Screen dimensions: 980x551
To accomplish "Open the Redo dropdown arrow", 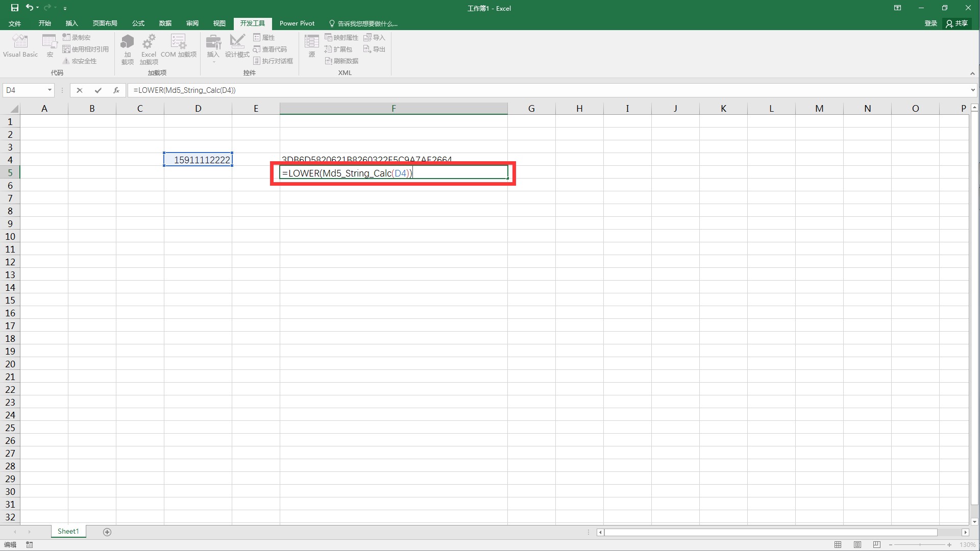I will [55, 8].
